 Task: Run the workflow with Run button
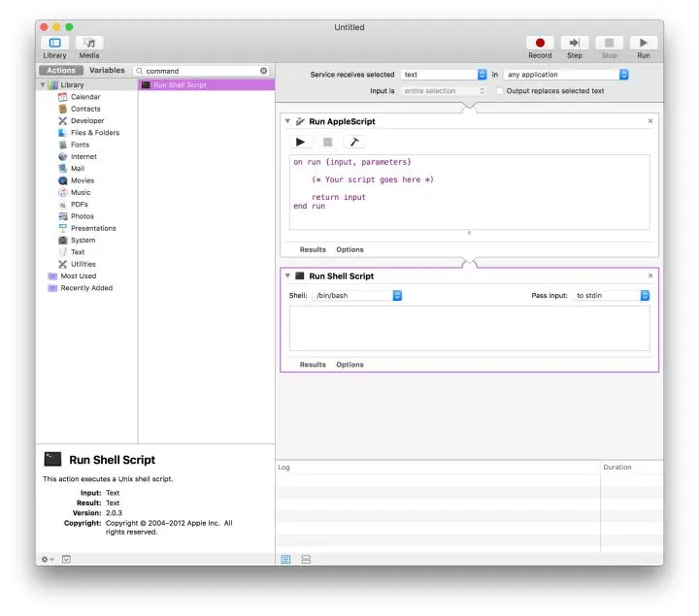[x=644, y=44]
